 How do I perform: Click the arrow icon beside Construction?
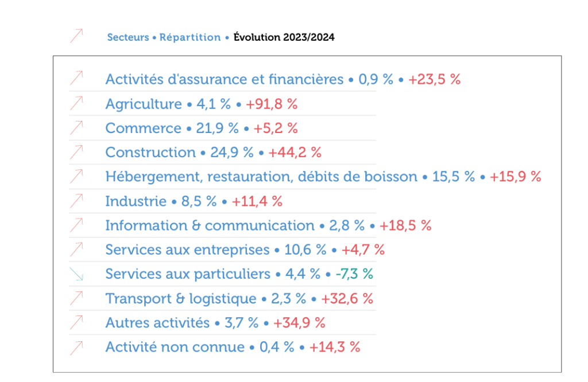pyautogui.click(x=76, y=152)
